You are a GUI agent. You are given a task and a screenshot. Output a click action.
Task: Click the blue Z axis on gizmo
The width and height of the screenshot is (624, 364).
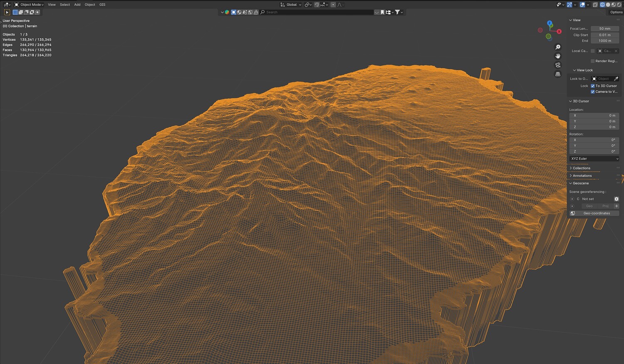[550, 23]
